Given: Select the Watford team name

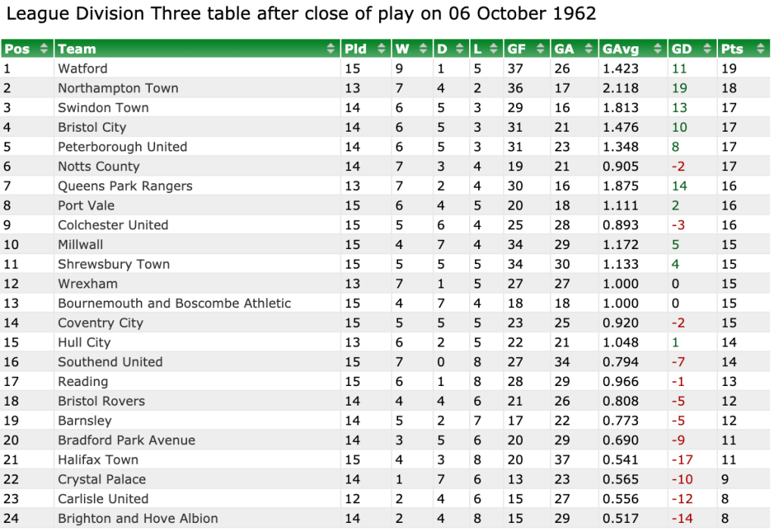Looking at the screenshot, I should [x=82, y=68].
